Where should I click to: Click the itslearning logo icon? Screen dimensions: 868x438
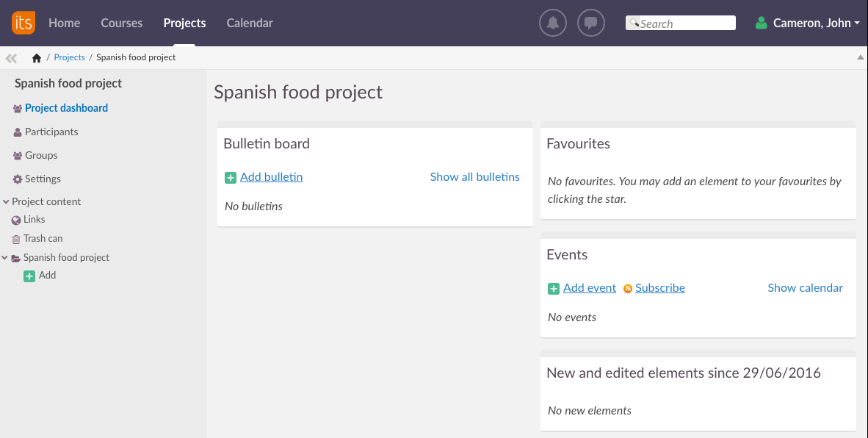pyautogui.click(x=23, y=23)
